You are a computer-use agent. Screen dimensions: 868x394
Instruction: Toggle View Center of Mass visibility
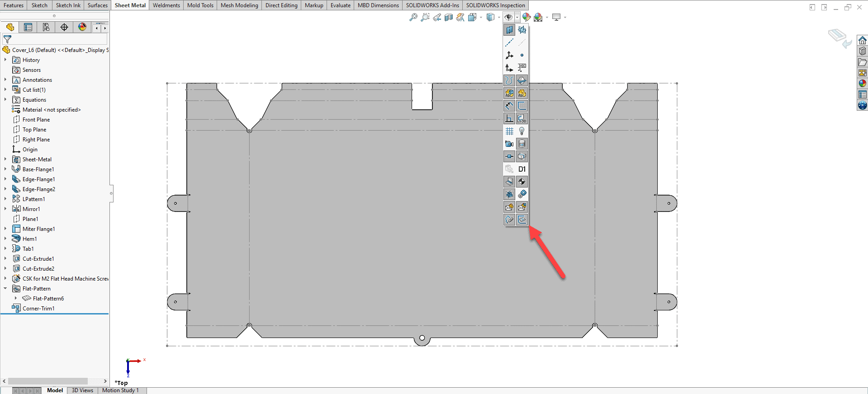coord(522,182)
